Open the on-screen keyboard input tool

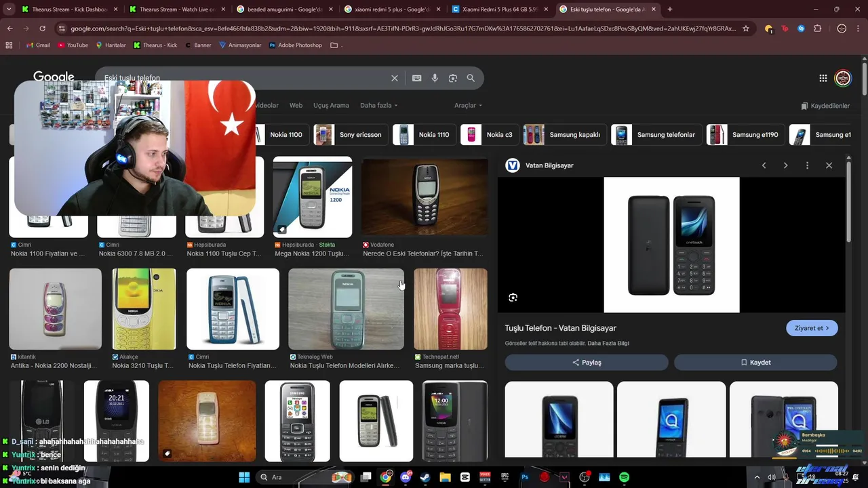416,78
